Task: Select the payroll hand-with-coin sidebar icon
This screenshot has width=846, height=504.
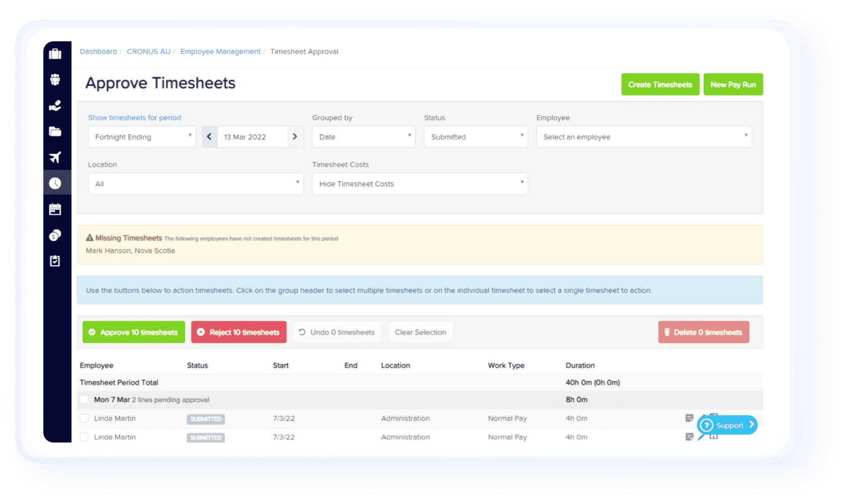Action: [55, 105]
